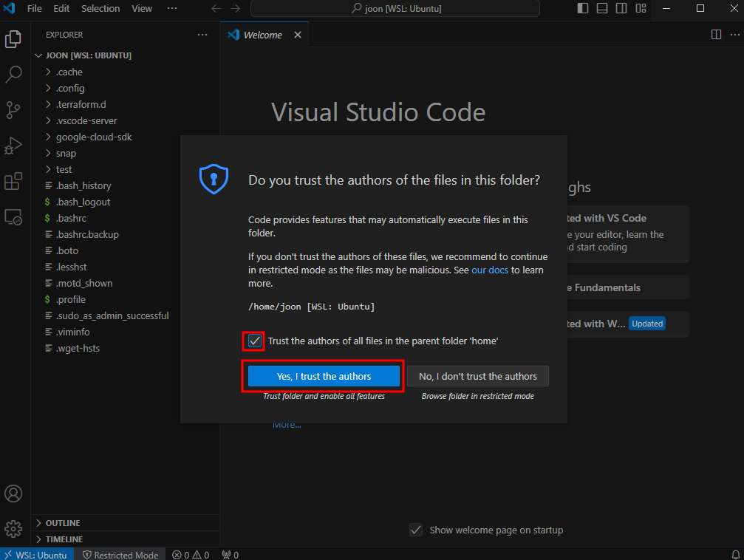Open editor More Actions ellipsis
Screen dimensions: 744x560
[x=735, y=35]
